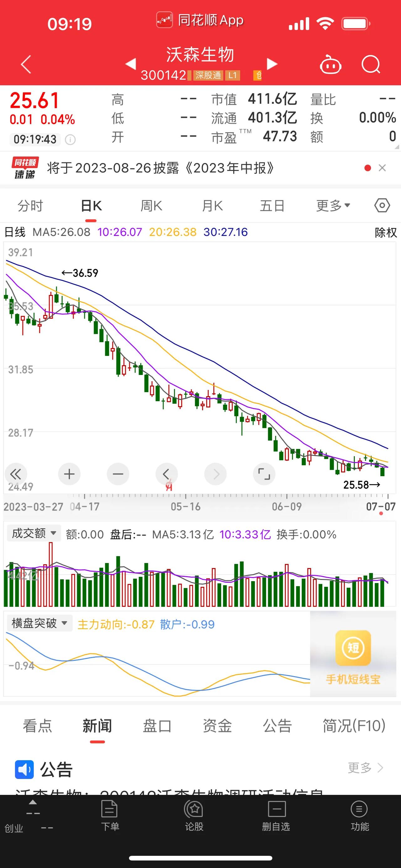Open 功能 functions menu
This screenshot has width=401, height=868.
coord(359,816)
